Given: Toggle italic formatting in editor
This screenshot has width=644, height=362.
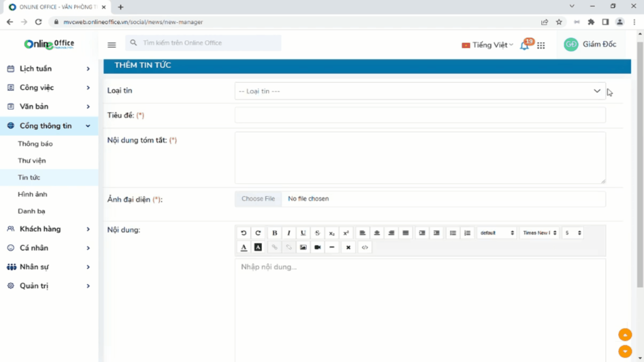Looking at the screenshot, I should (289, 233).
